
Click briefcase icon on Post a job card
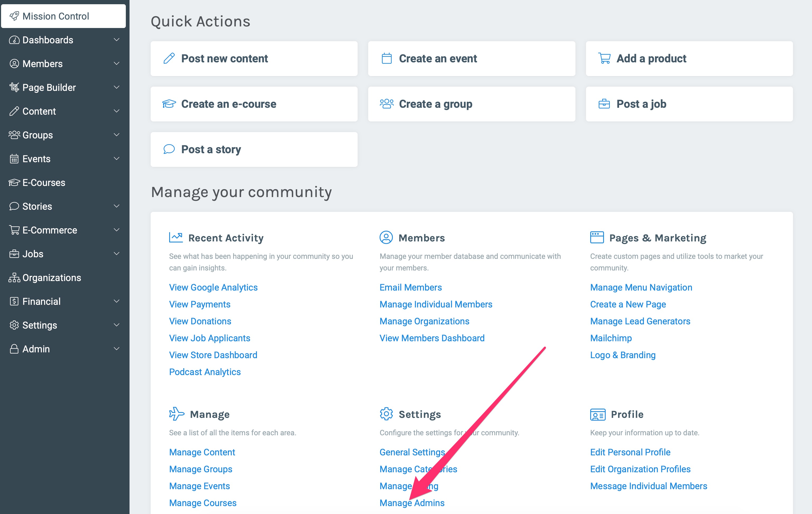(x=604, y=104)
